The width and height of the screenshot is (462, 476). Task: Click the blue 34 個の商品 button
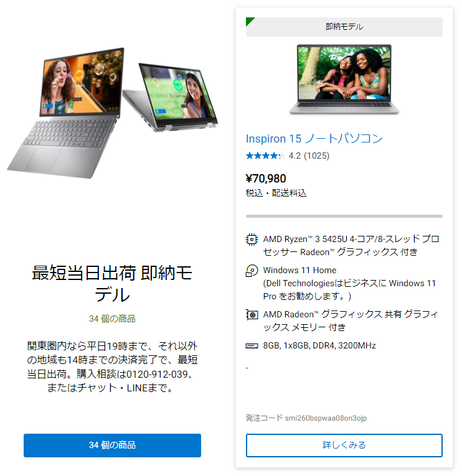tap(112, 445)
